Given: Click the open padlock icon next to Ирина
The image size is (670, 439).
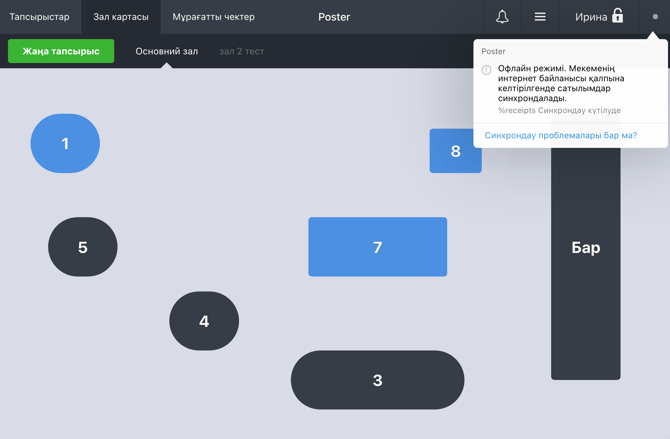Looking at the screenshot, I should point(617,15).
